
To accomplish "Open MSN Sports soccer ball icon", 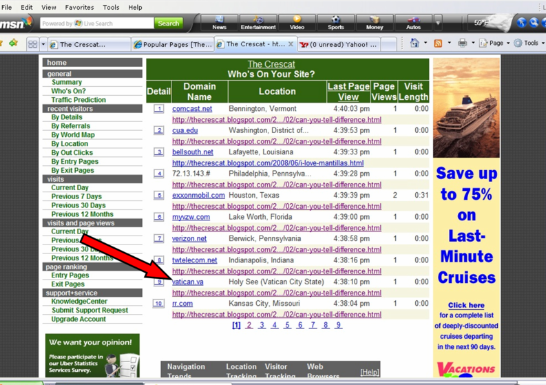I will (336, 19).
